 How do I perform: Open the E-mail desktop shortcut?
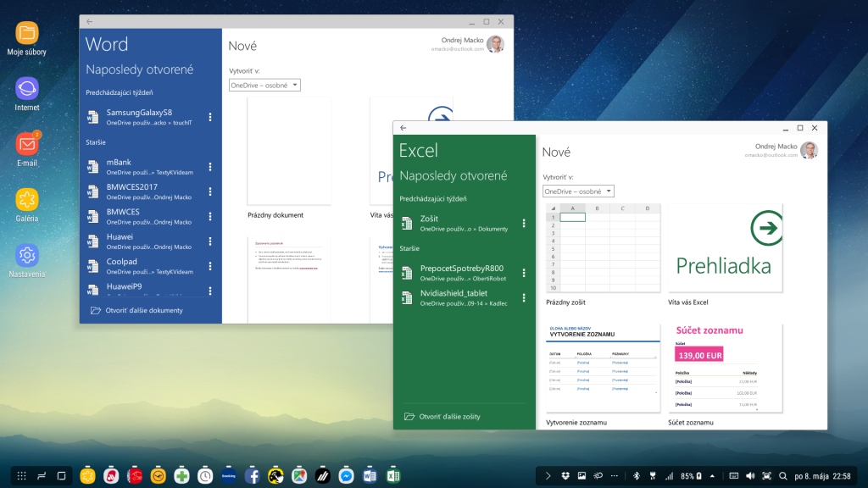(27, 144)
